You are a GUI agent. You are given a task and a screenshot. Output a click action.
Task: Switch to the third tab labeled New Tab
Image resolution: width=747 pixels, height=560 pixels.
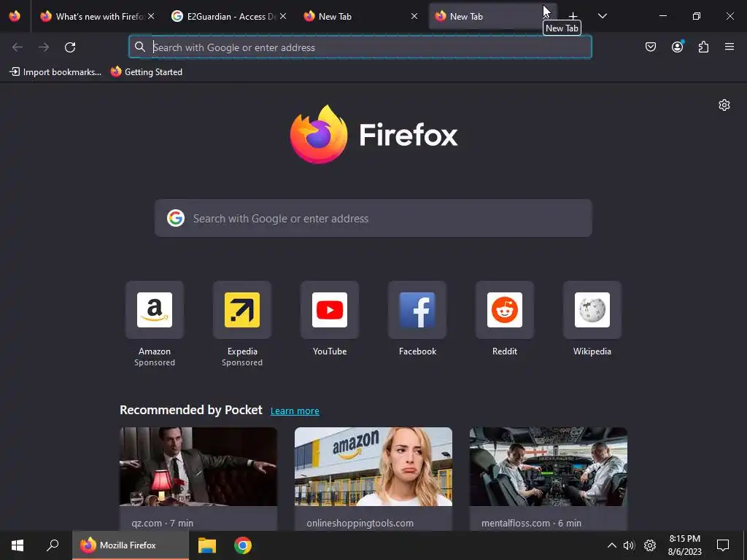click(360, 16)
